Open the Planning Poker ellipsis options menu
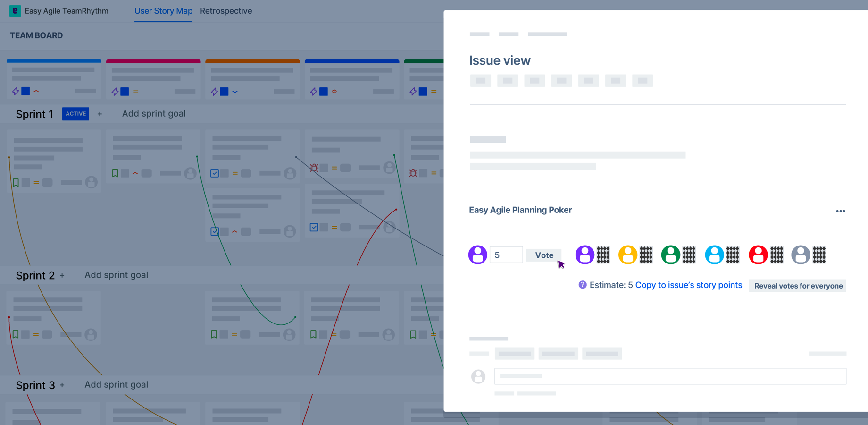This screenshot has height=425, width=868. pos(841,211)
